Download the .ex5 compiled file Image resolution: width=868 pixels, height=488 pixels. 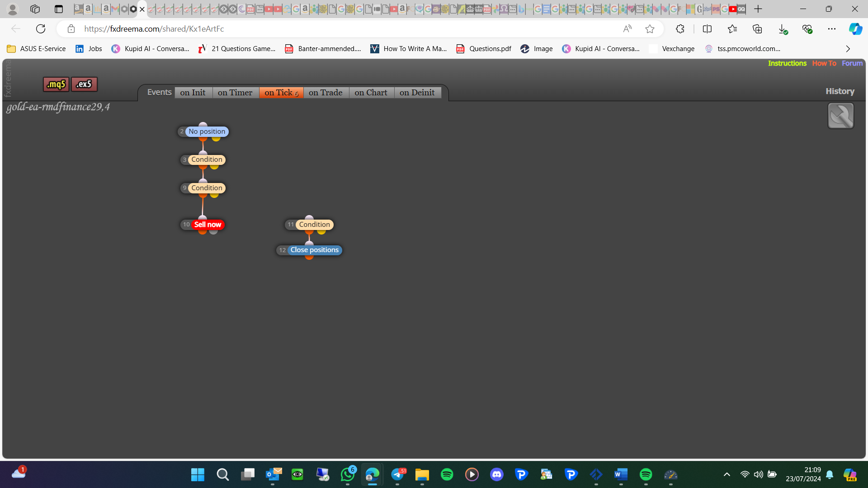pyautogui.click(x=84, y=84)
